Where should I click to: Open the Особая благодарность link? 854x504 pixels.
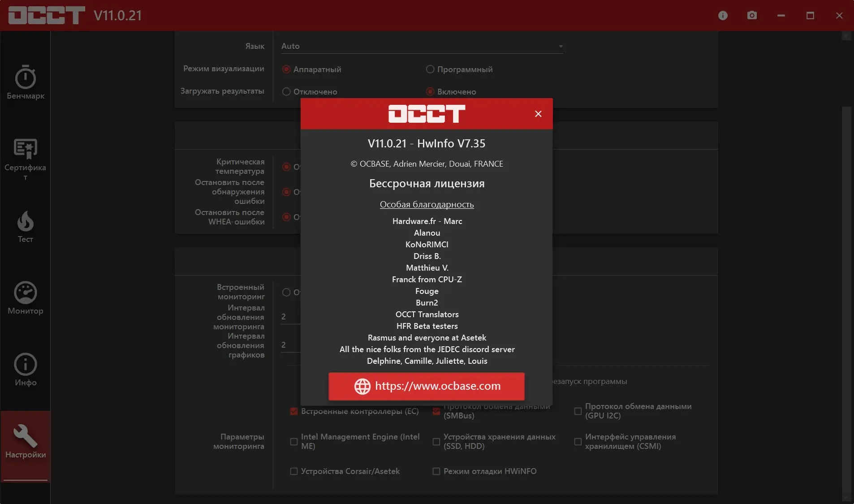click(x=426, y=204)
